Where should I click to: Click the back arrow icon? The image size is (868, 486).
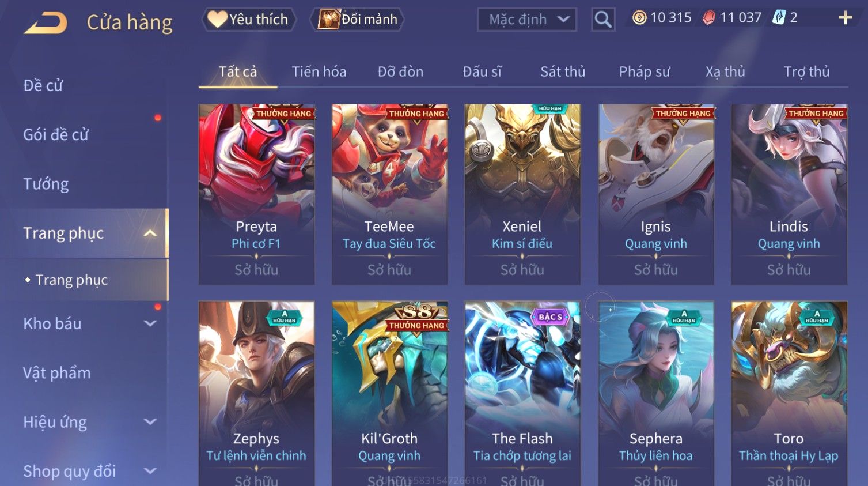pos(46,23)
